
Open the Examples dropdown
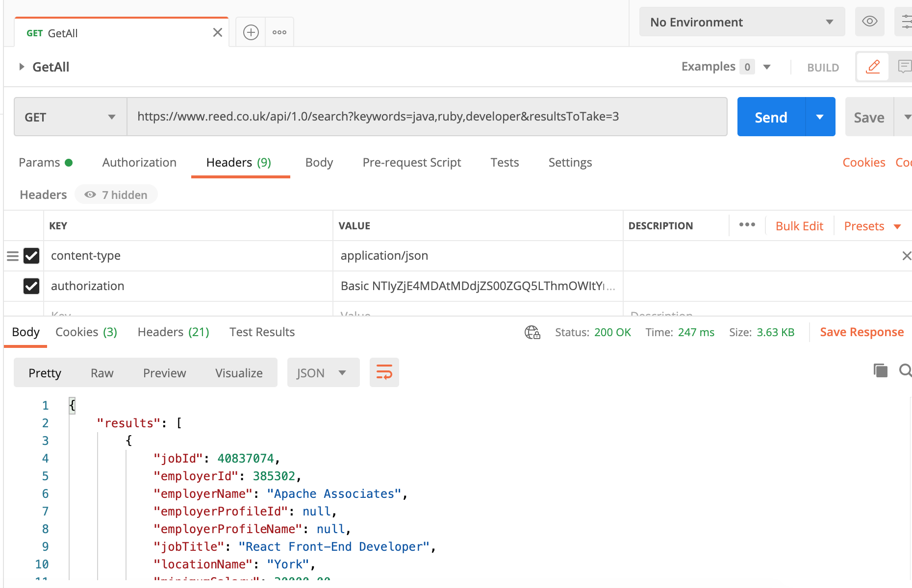tap(726, 67)
